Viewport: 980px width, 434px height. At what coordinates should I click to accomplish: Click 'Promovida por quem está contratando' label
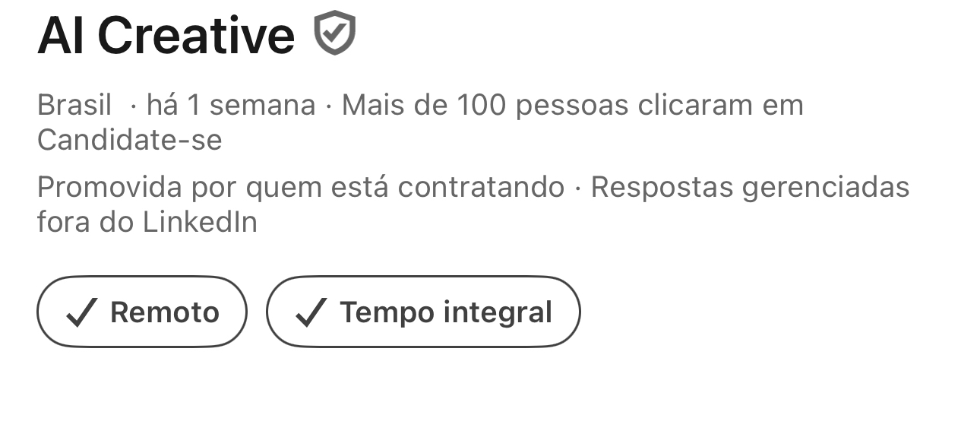point(300,187)
